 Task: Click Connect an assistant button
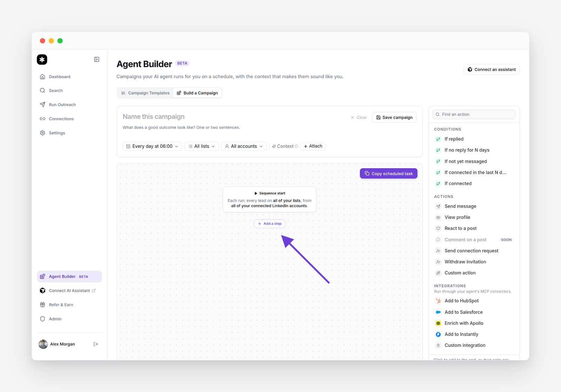(x=492, y=69)
